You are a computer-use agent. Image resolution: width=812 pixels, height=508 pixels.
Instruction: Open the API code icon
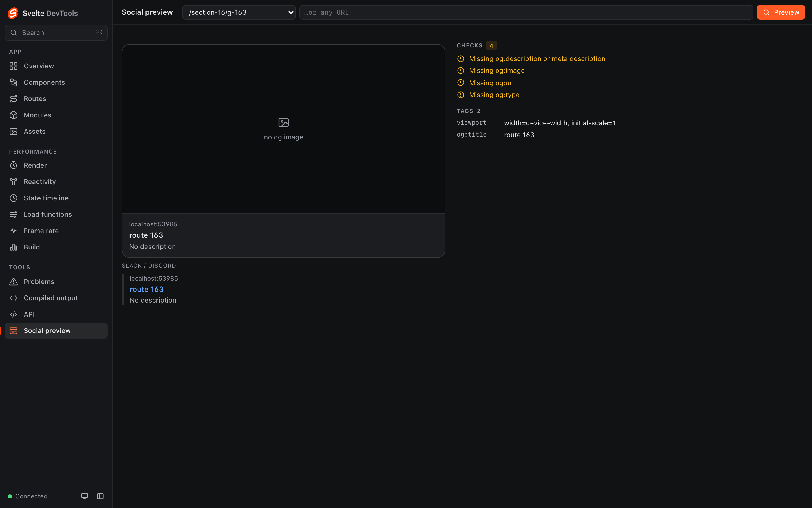[14, 314]
